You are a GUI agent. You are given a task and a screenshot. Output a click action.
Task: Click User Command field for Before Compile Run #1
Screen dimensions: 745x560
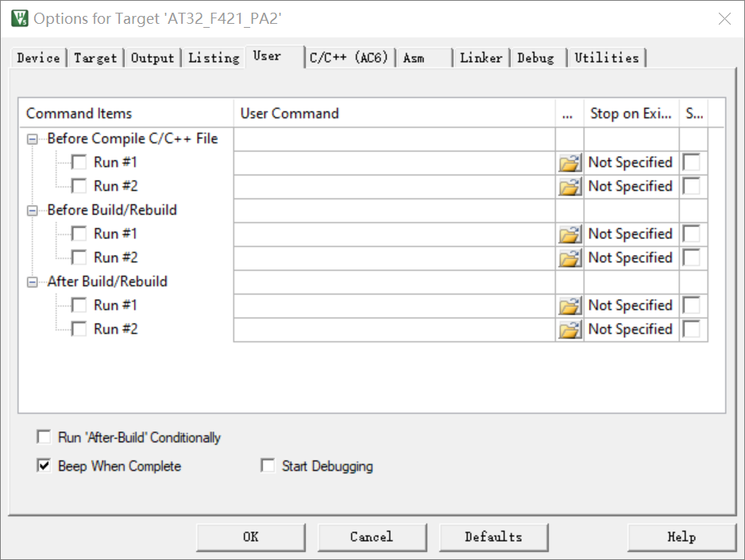point(395,163)
